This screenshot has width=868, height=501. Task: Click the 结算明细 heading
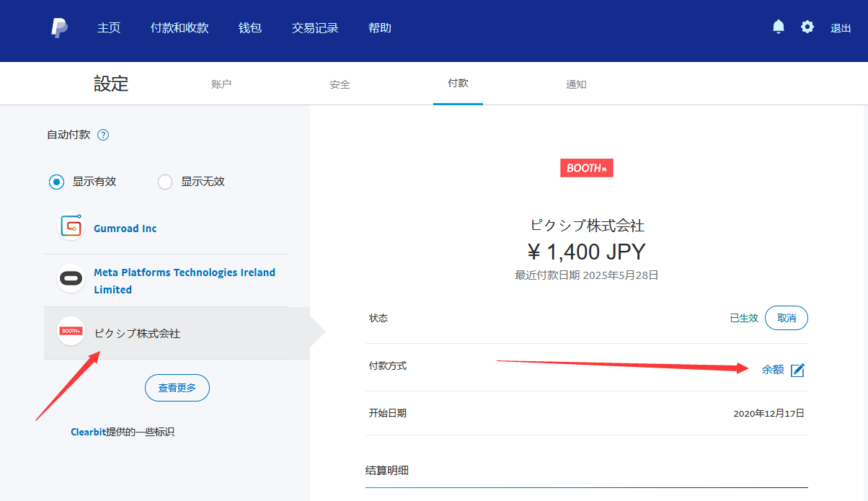click(x=387, y=471)
